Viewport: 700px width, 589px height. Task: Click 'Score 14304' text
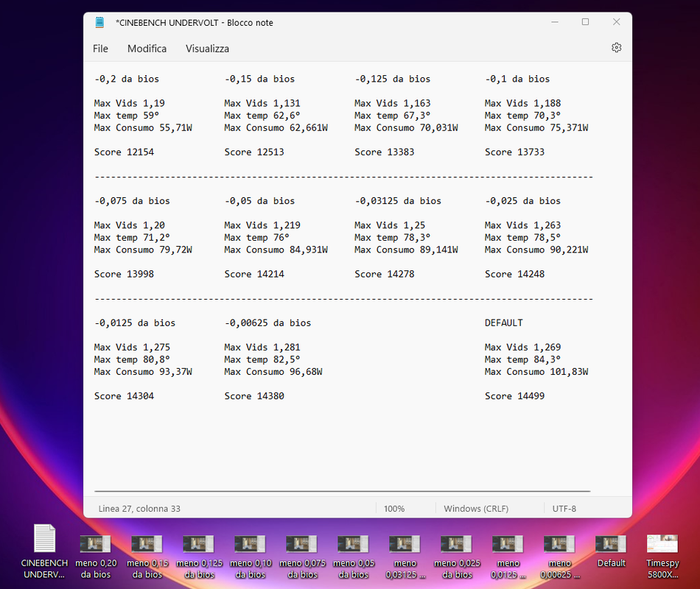pos(124,396)
